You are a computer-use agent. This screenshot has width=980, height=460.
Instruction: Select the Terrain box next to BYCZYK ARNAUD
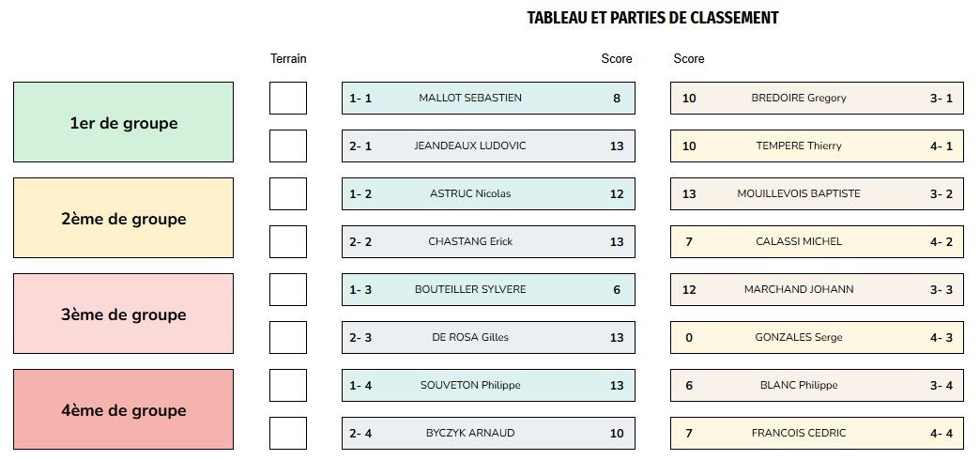click(x=287, y=433)
